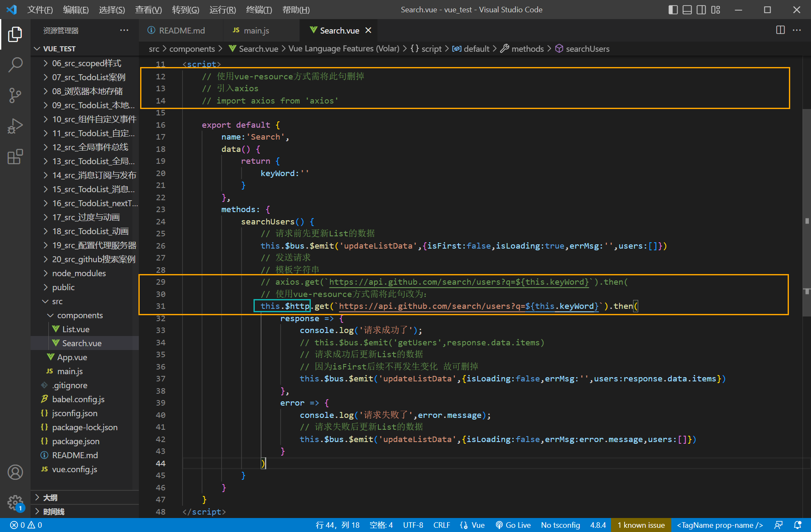
Task: Click the 空格: 4 indentation setting
Action: coord(381,525)
